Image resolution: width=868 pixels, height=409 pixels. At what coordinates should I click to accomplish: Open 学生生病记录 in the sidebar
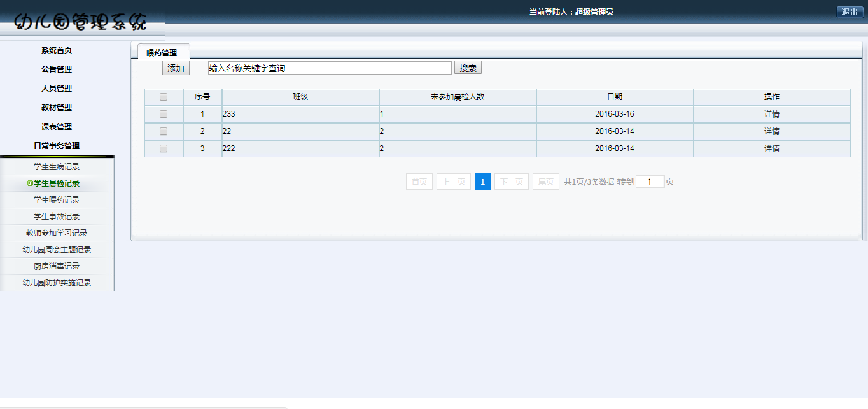[x=57, y=167]
